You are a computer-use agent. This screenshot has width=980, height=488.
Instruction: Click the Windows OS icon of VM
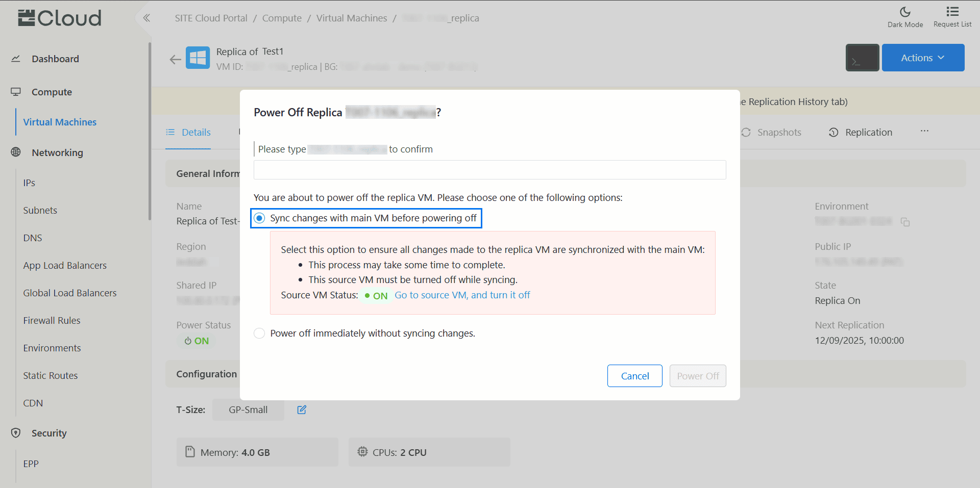[x=198, y=58]
